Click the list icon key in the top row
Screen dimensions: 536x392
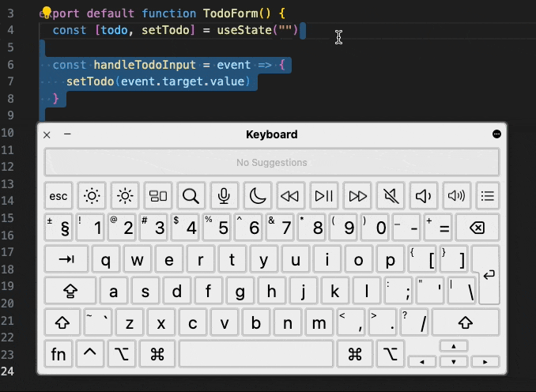tap(488, 195)
